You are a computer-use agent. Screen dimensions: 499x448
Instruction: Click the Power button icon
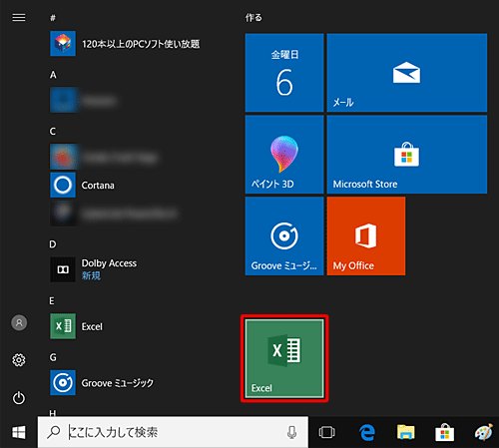pos(19,398)
